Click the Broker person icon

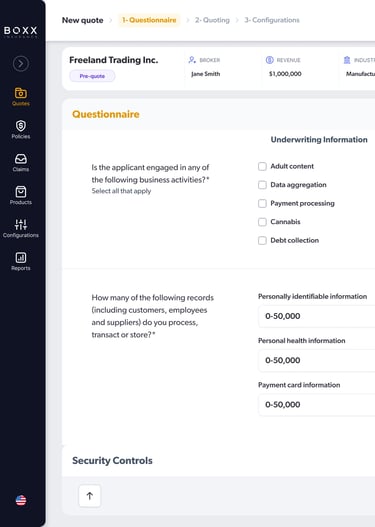coord(192,60)
